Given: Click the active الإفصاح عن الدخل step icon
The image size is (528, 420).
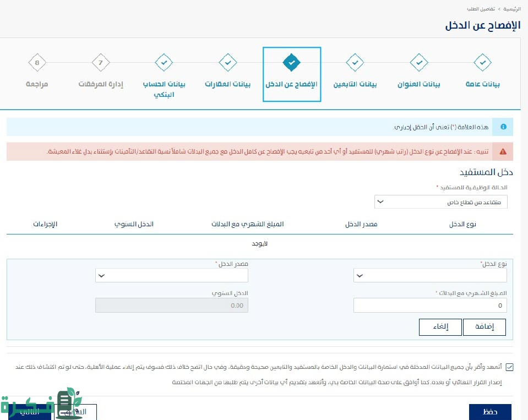Looking at the screenshot, I should tap(292, 63).
